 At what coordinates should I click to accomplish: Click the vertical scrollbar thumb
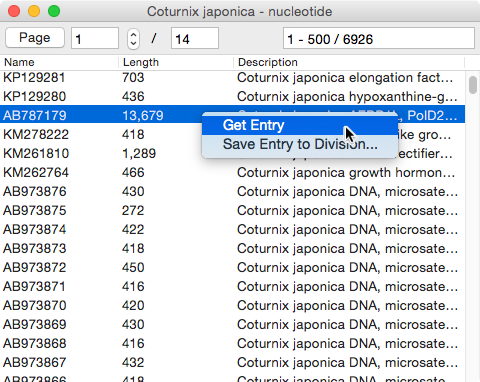473,85
